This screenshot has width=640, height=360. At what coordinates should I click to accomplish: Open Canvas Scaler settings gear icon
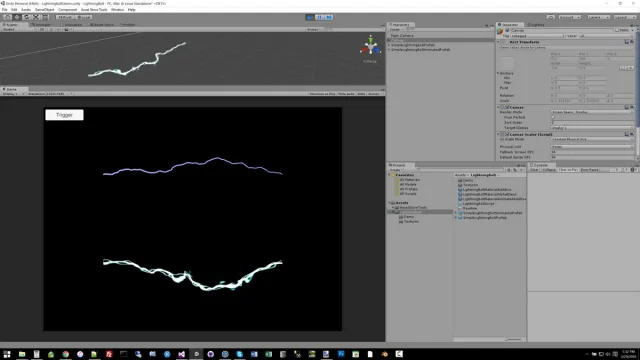pyautogui.click(x=631, y=134)
